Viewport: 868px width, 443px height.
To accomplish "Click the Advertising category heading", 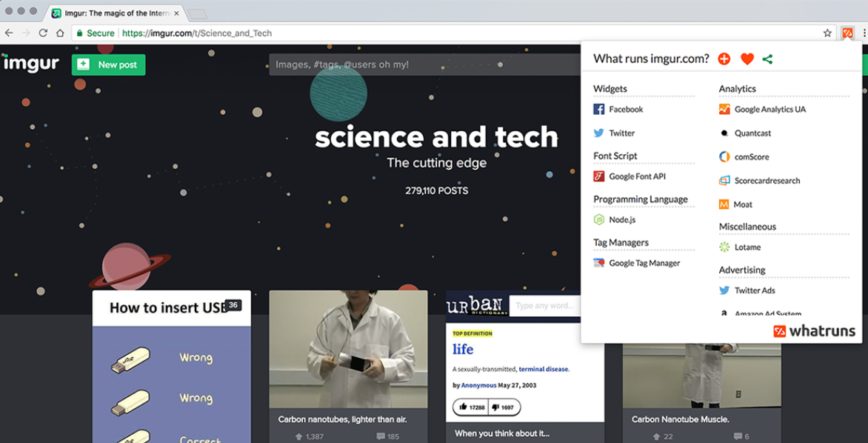I will pyautogui.click(x=742, y=270).
